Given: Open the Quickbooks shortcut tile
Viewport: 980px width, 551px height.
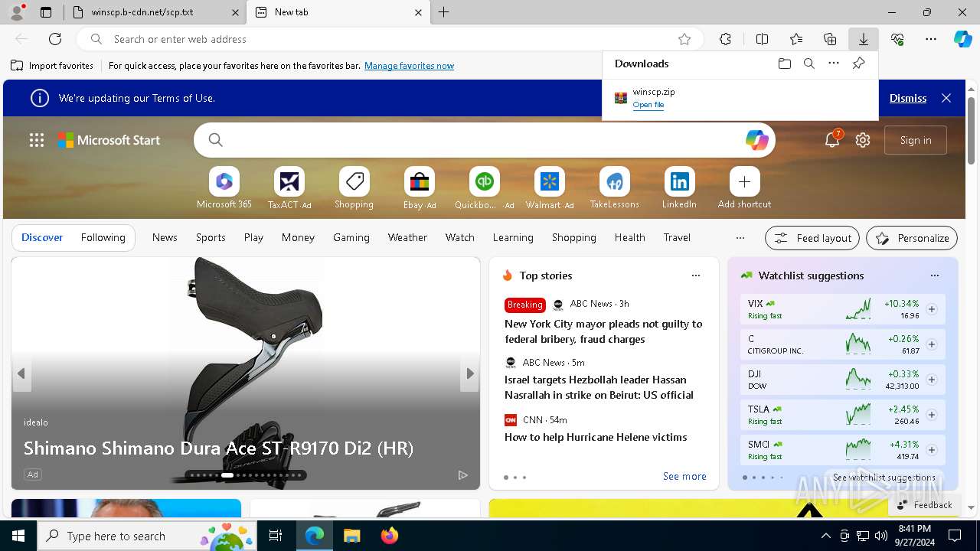Looking at the screenshot, I should [x=485, y=187].
